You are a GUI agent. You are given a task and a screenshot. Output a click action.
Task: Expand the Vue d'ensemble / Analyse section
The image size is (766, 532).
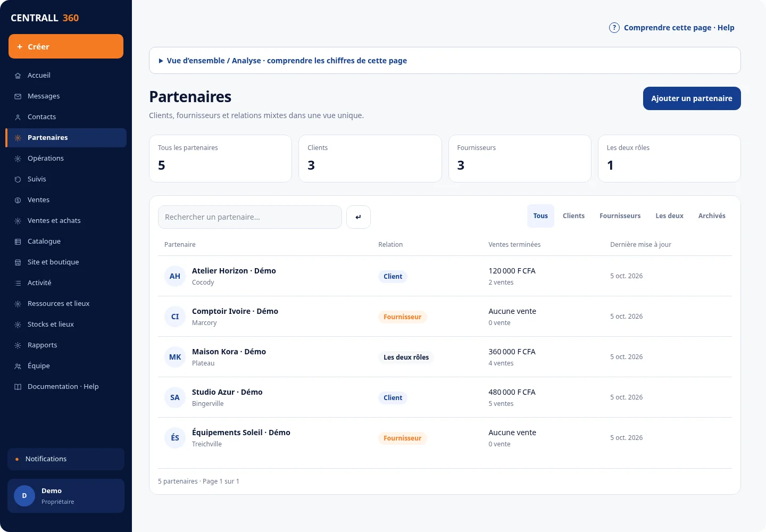(445, 61)
